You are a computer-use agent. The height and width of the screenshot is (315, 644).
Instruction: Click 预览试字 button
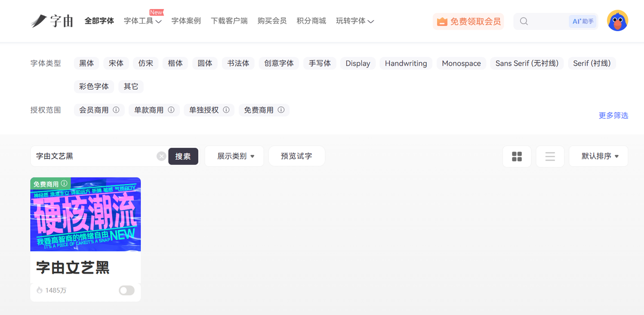point(297,156)
